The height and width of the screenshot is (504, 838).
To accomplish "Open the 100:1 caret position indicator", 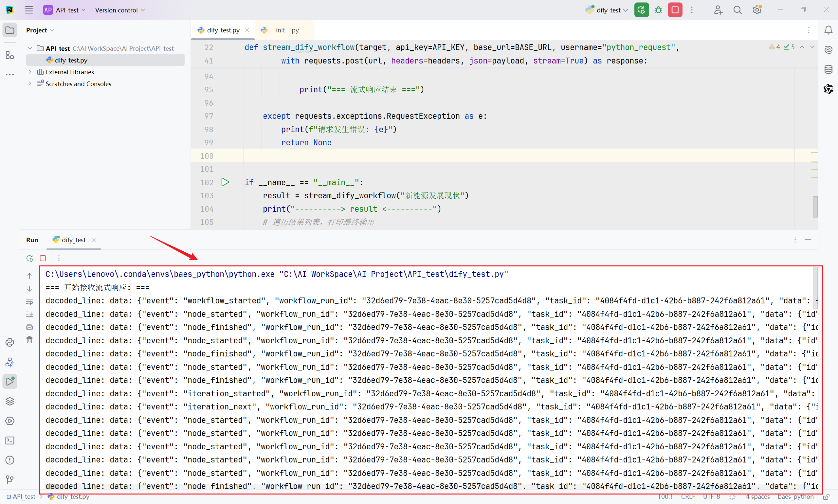I will (x=665, y=497).
